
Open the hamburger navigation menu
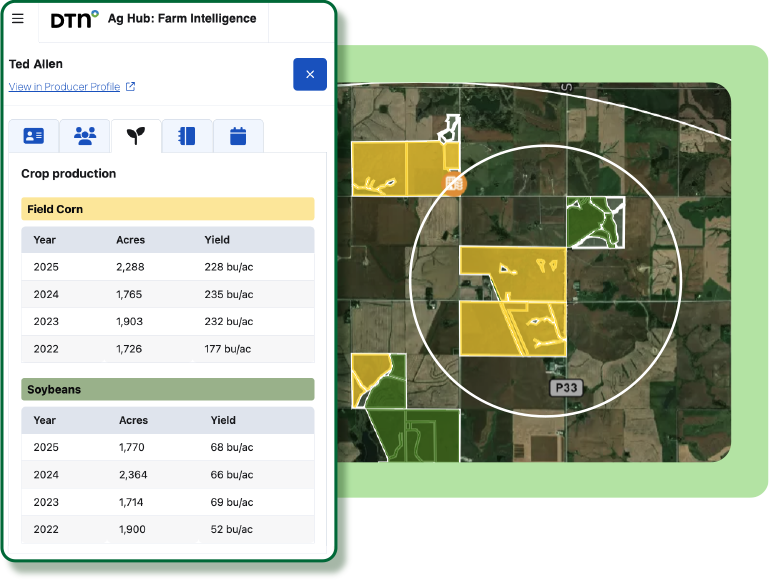[x=18, y=19]
